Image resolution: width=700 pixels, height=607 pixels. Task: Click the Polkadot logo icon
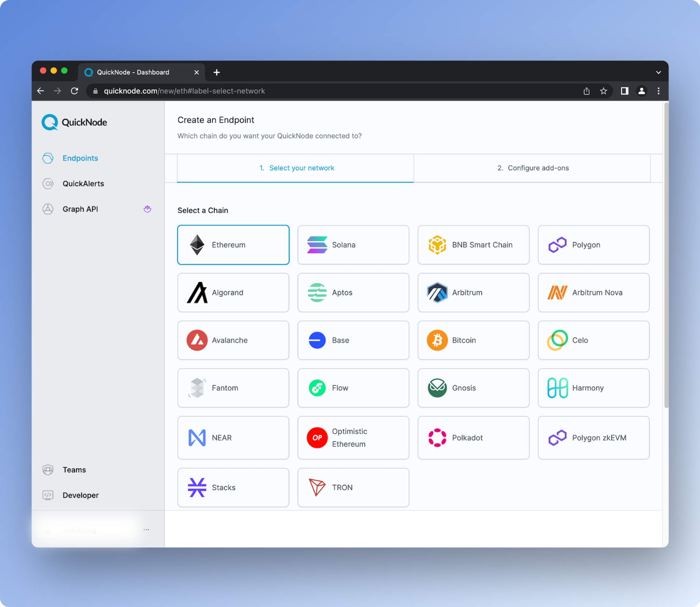pos(437,438)
